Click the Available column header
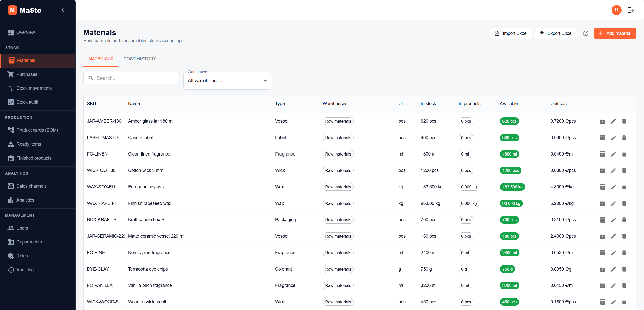644x310 pixels. coord(509,104)
